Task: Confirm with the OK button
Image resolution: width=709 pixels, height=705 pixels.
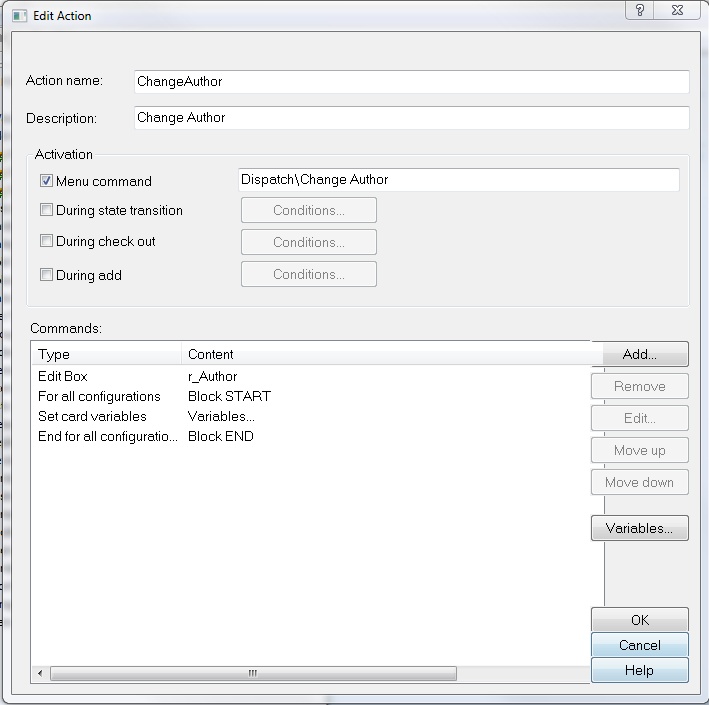Action: point(639,620)
